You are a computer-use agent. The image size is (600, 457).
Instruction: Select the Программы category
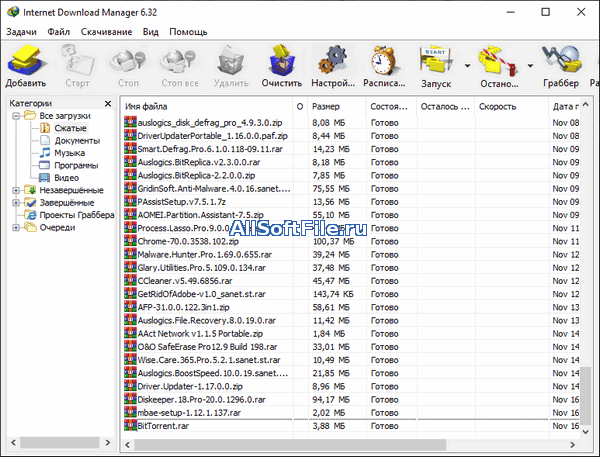point(76,165)
